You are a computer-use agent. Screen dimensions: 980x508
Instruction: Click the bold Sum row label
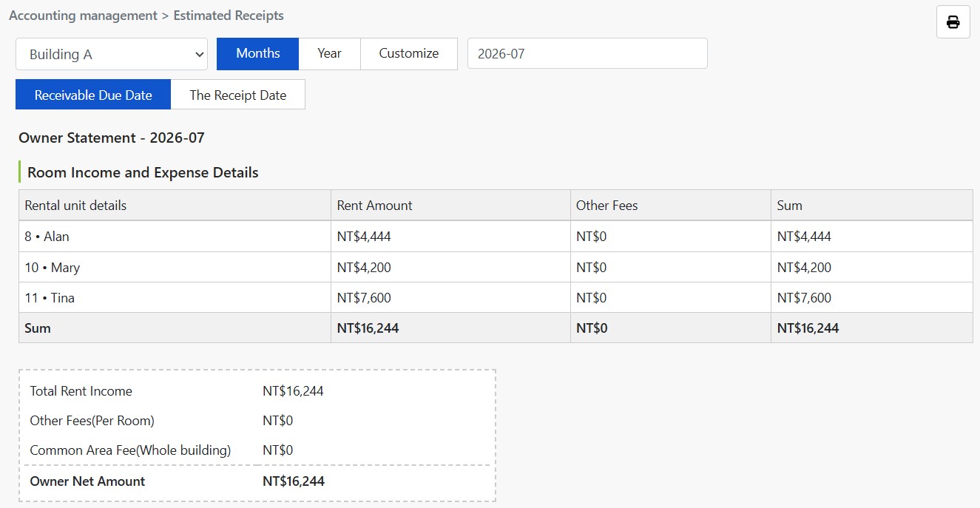[38, 328]
